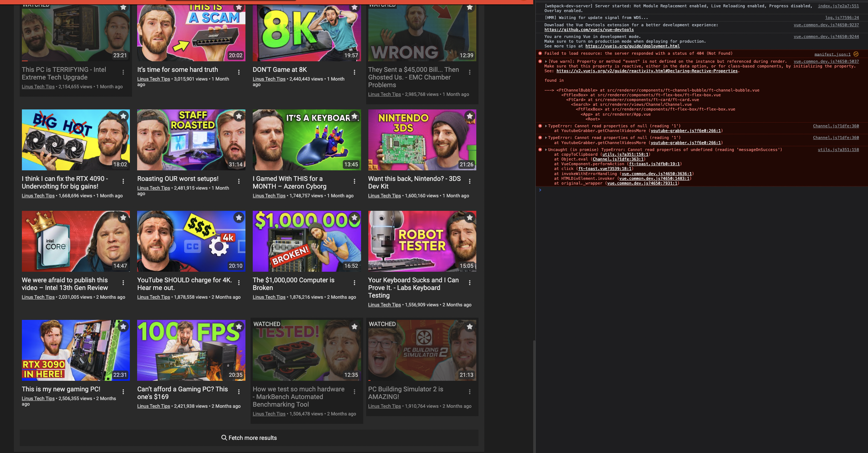The width and height of the screenshot is (868, 453).
Task: Expand the Uncaught (in promise) TypeError entry
Action: pyautogui.click(x=546, y=150)
